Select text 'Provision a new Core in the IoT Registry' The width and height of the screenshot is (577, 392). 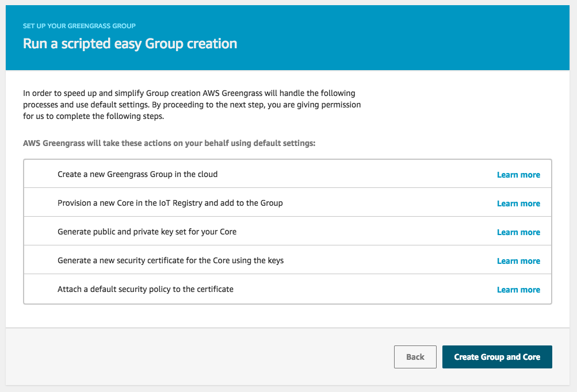(130, 203)
